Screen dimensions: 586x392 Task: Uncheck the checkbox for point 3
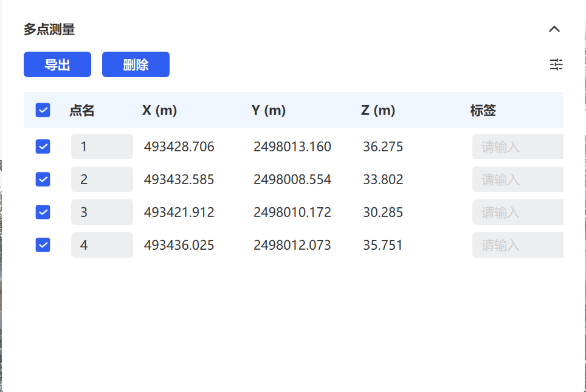[x=43, y=212]
